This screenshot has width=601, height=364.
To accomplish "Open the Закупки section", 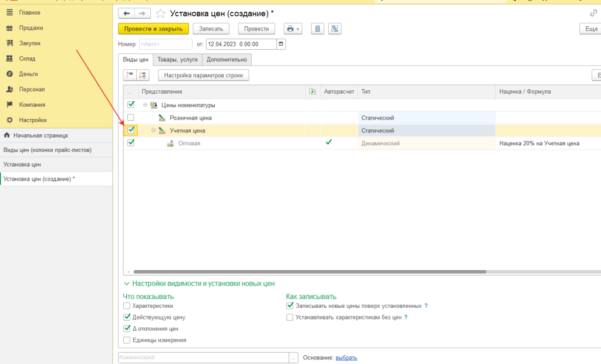I will tap(29, 43).
